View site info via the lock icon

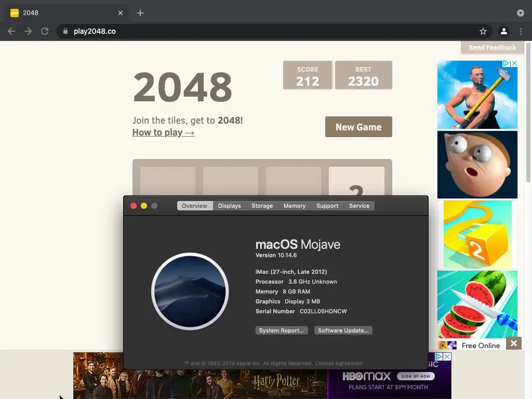coord(65,31)
